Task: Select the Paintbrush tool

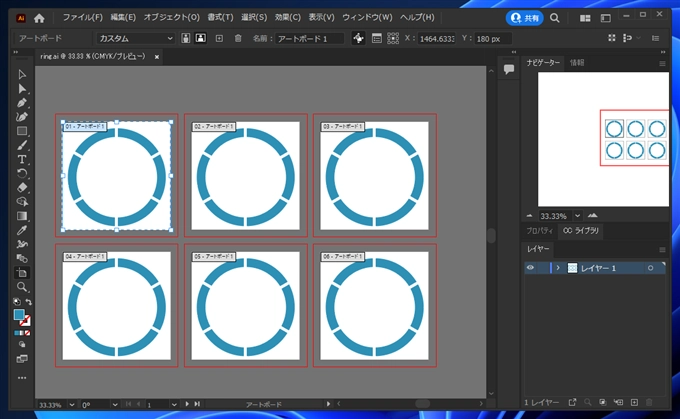Action: (x=22, y=145)
